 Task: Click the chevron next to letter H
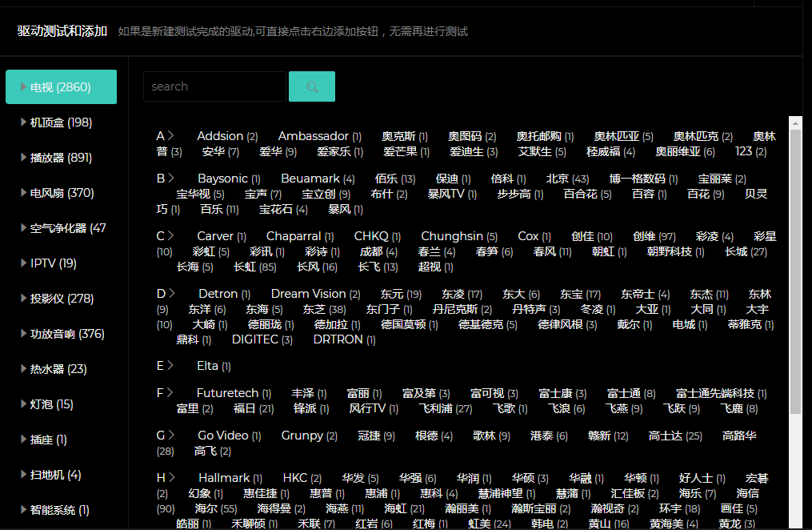tap(171, 478)
